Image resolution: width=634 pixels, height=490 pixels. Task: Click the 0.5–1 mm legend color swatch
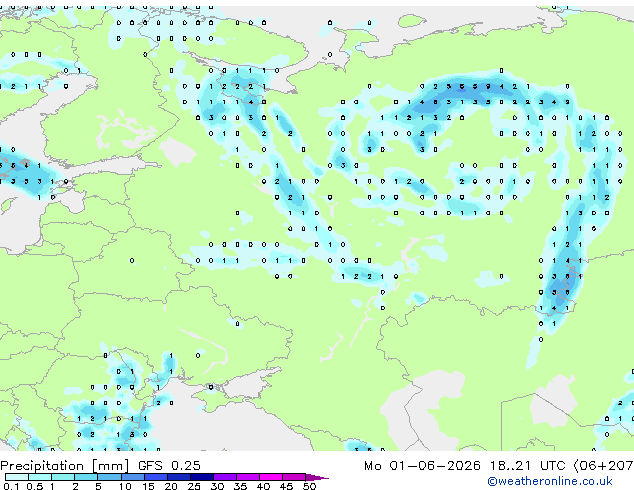[40, 477]
